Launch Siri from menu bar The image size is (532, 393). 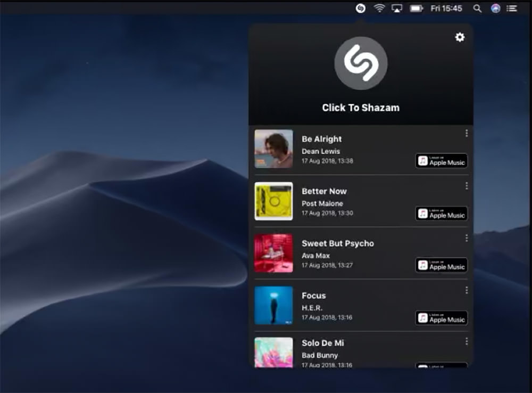(495, 8)
